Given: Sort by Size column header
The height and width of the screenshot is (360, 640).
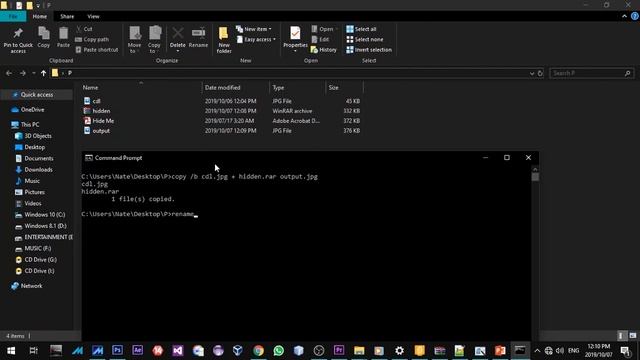Looking at the screenshot, I should [x=333, y=87].
